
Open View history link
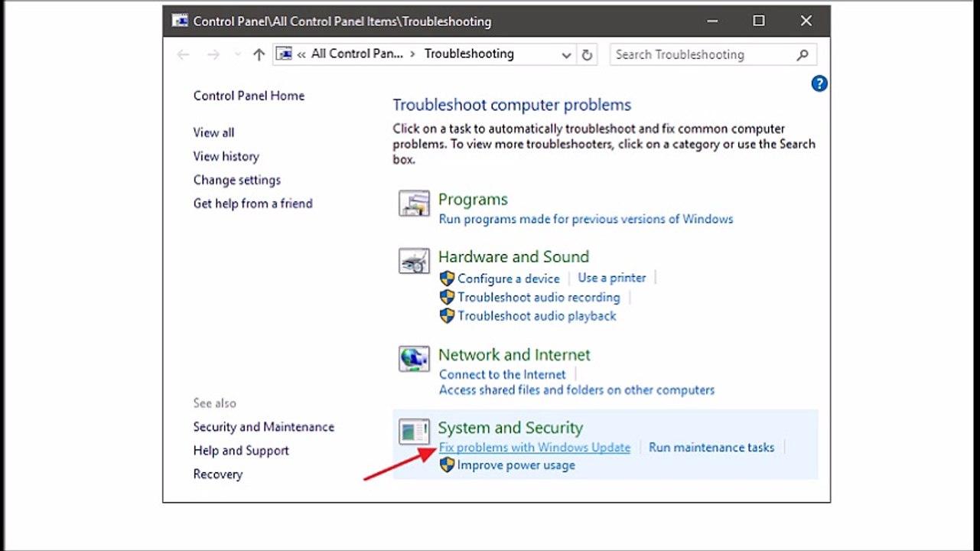[x=226, y=156]
